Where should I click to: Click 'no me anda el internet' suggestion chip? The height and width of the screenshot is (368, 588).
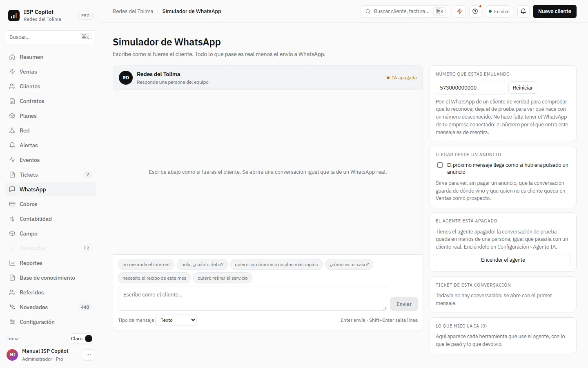pos(146,265)
